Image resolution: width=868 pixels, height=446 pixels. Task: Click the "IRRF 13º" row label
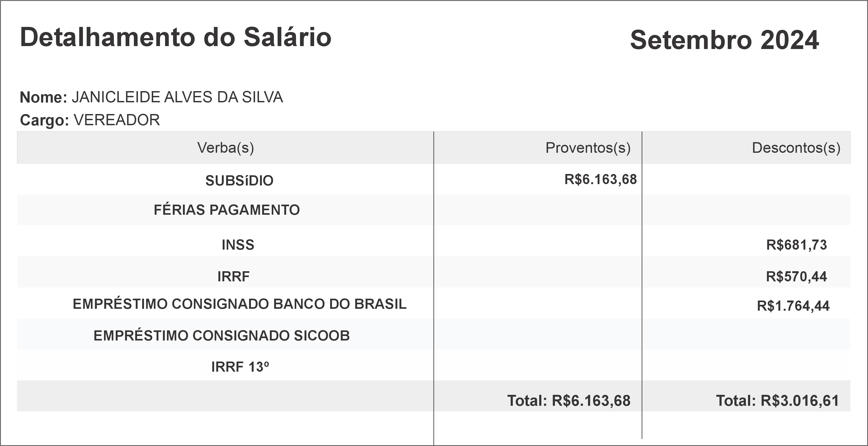240,367
